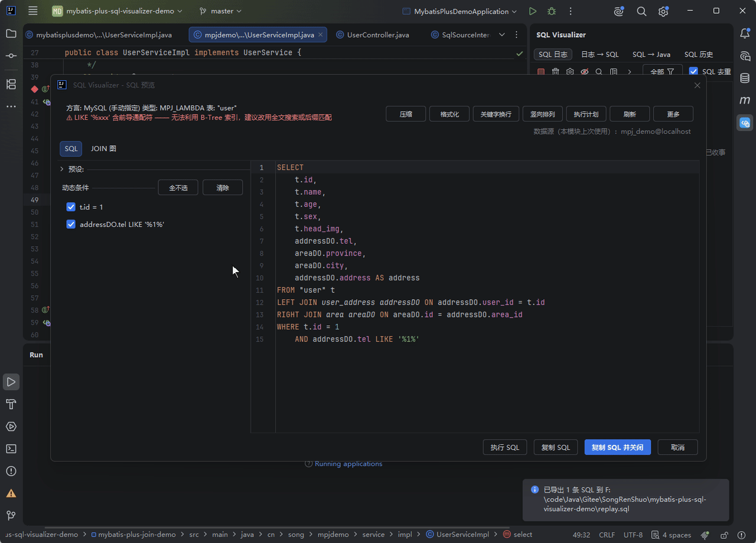Open the Database tool window icon
Screen dimensions: 756x543
(x=745, y=78)
